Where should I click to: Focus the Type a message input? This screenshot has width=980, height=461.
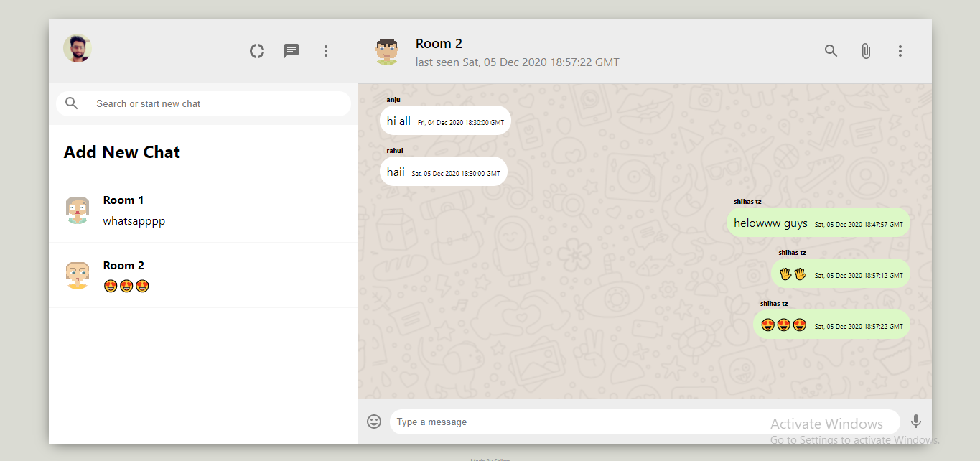click(645, 422)
